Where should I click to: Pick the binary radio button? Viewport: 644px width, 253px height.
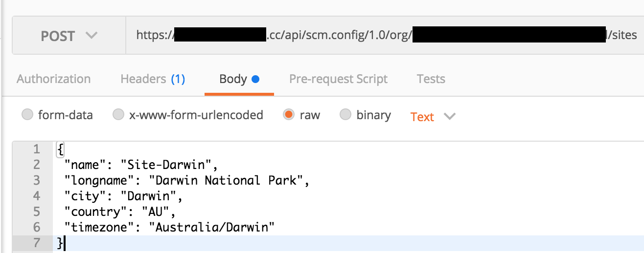pos(345,115)
